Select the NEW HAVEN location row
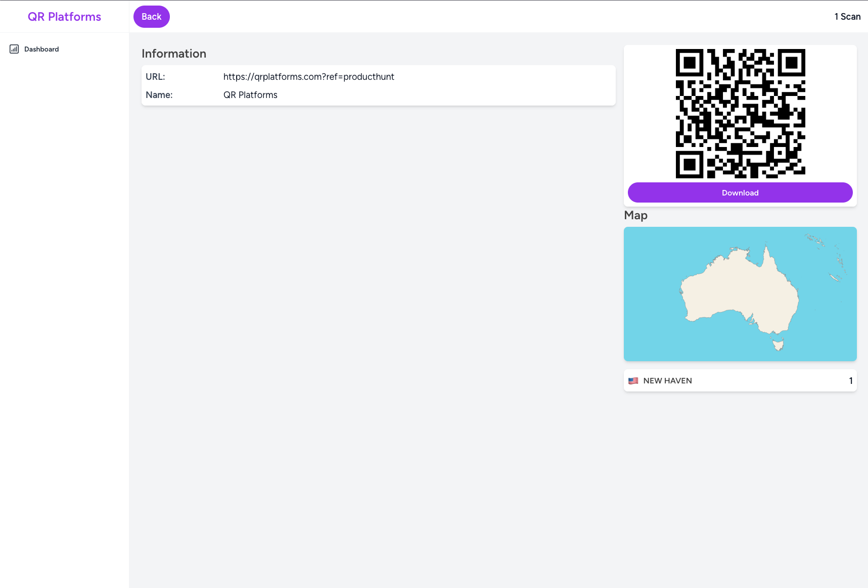The image size is (868, 588). [740, 380]
